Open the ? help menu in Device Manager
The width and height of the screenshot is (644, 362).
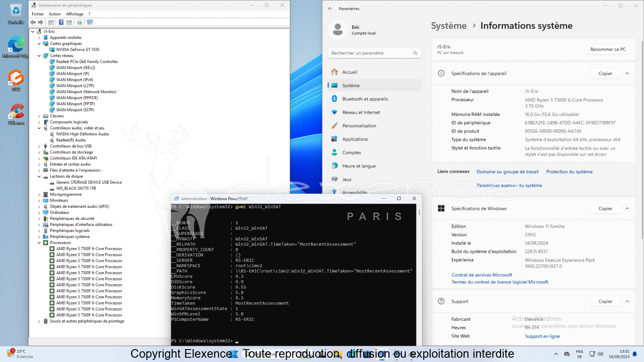pos(89,14)
